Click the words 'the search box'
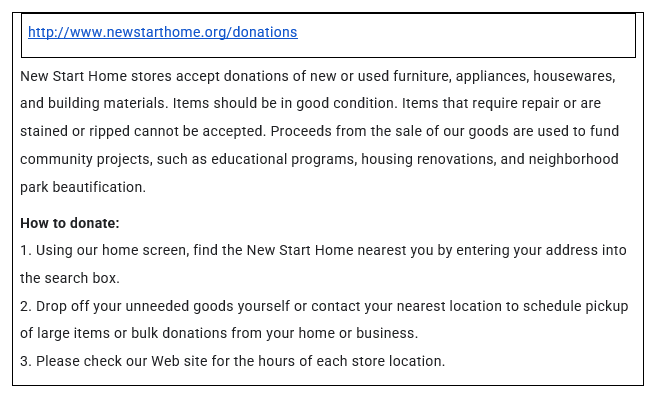Viewport: 652px width, 401px height. click(x=70, y=278)
